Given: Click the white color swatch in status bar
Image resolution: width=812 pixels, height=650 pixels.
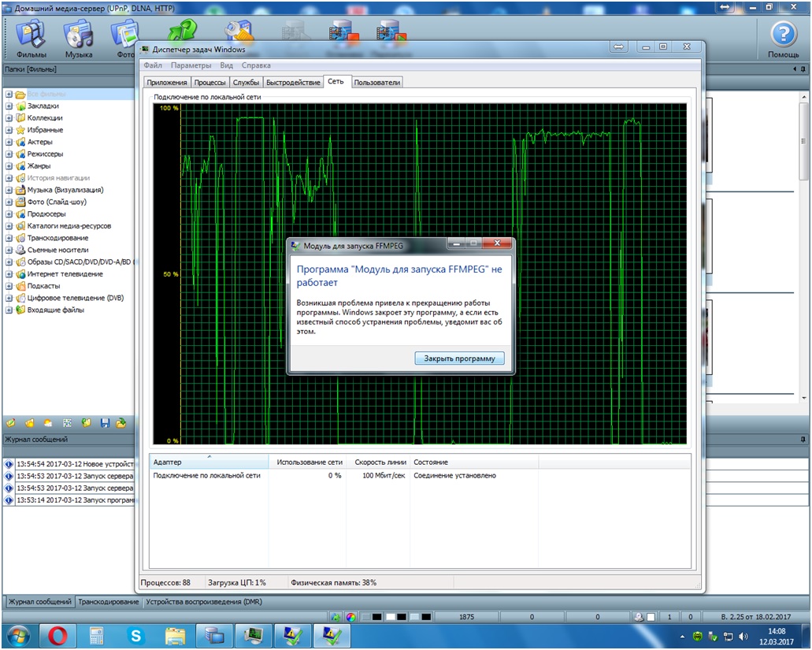Looking at the screenshot, I should pos(391,617).
